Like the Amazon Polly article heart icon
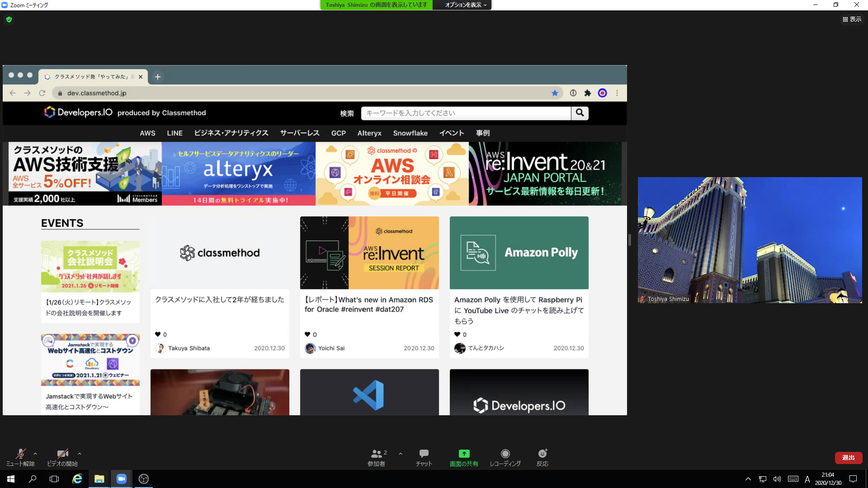This screenshot has width=868, height=488. click(457, 334)
